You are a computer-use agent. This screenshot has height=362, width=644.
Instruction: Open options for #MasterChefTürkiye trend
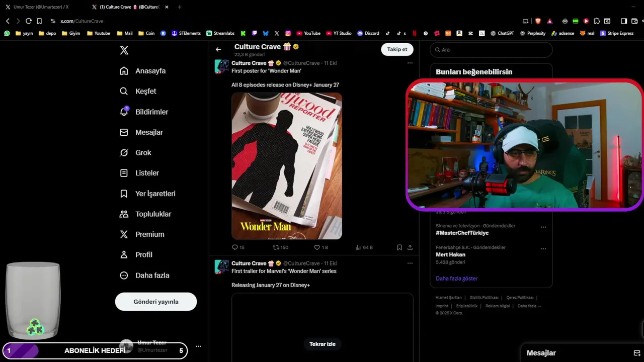click(543, 227)
